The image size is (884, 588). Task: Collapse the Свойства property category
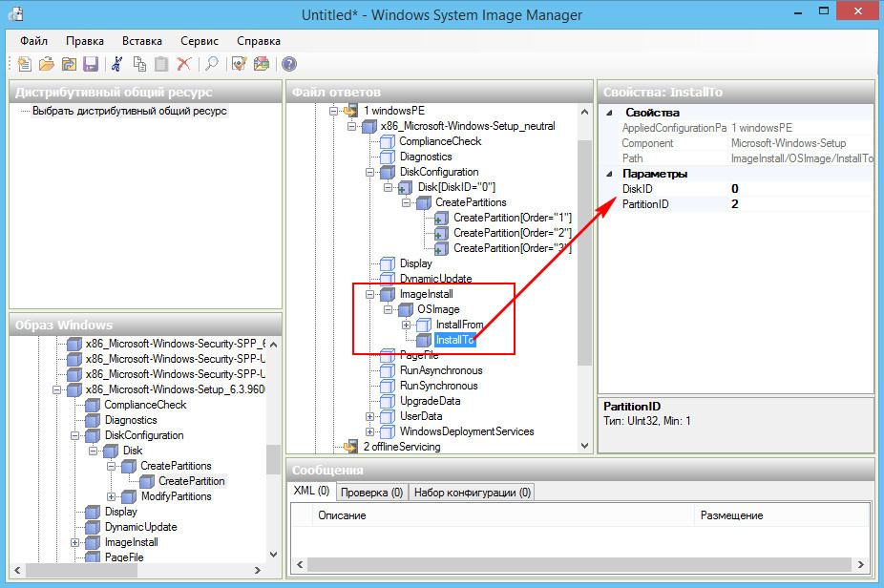coord(609,113)
